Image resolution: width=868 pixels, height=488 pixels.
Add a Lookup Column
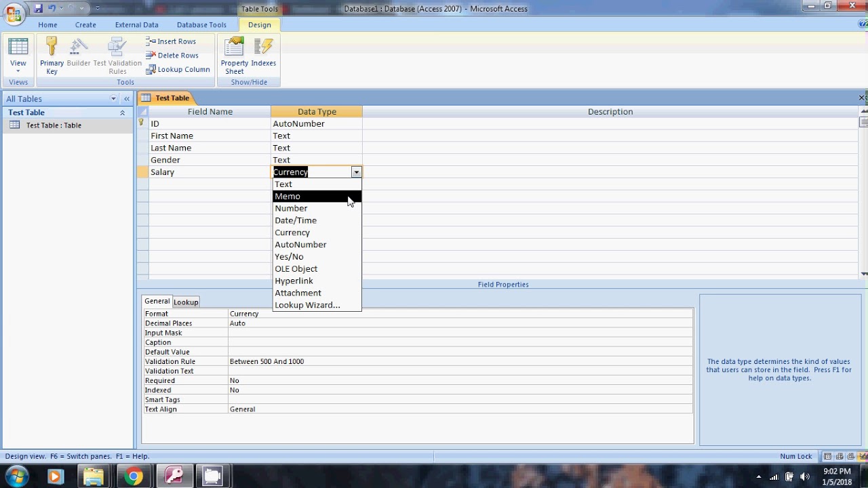click(x=177, y=69)
